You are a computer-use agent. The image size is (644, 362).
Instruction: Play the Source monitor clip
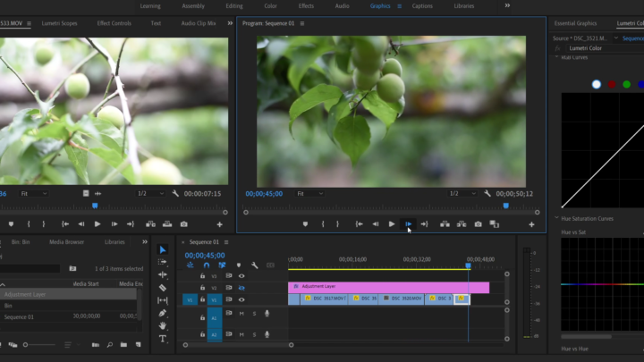point(97,224)
